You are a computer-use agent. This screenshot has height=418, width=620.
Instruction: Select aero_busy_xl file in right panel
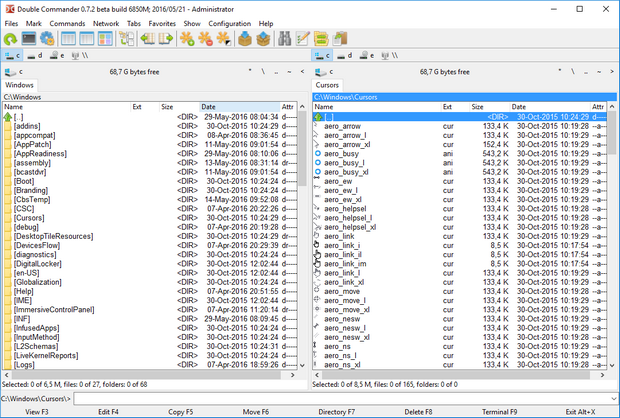click(x=460, y=172)
